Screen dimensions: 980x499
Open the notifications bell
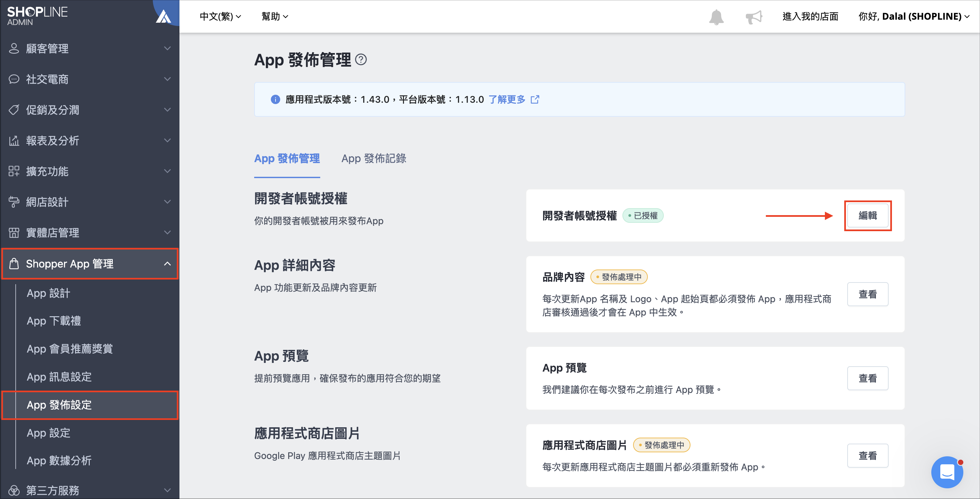716,17
